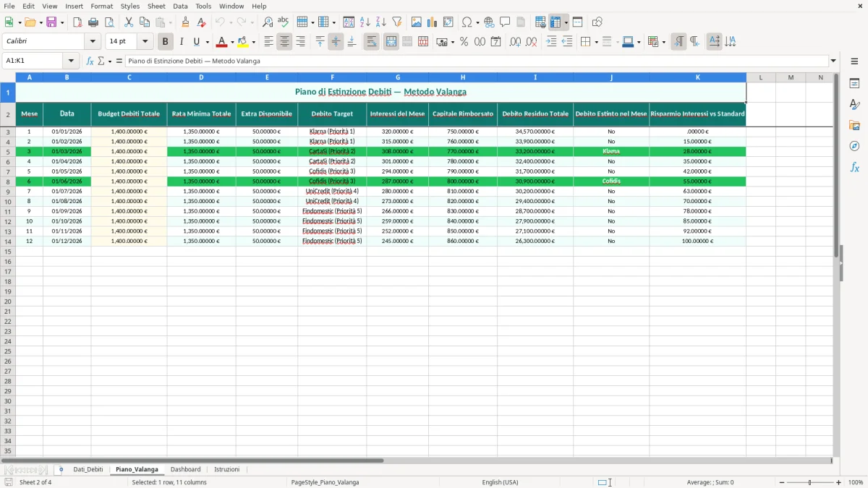868x488 pixels.
Task: Open the Tools menu
Action: pos(203,6)
